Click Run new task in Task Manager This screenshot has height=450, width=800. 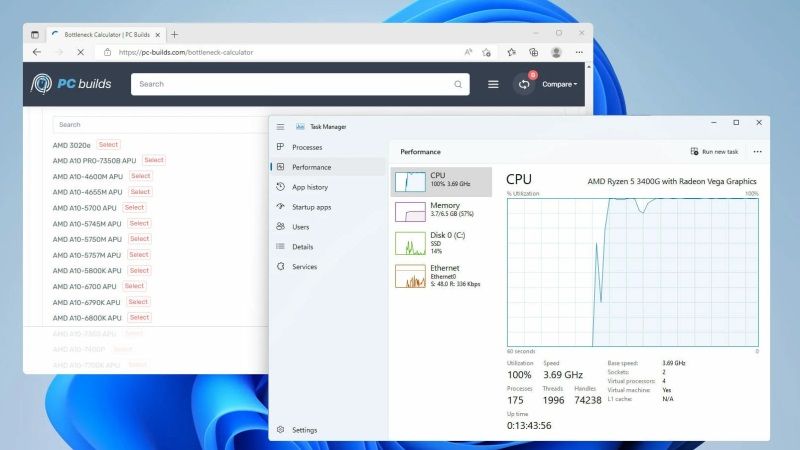tap(714, 152)
